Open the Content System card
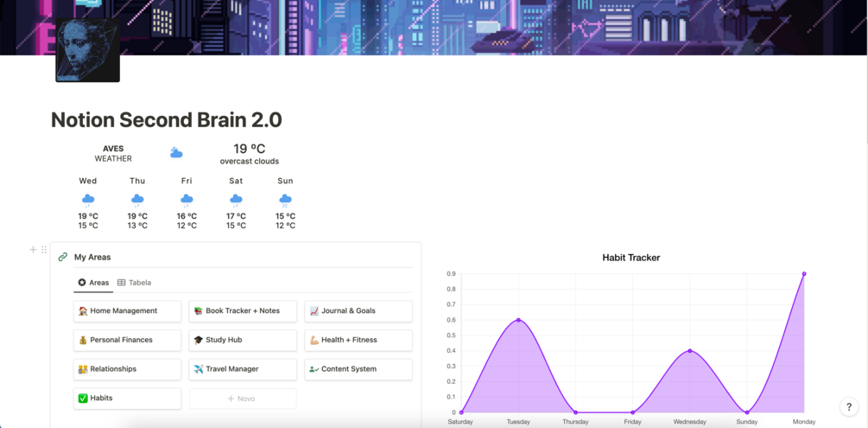The height and width of the screenshot is (428, 868). pos(358,368)
